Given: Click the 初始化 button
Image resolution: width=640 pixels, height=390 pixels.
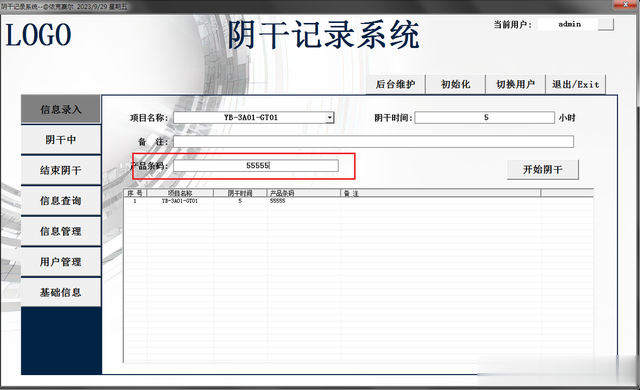Looking at the screenshot, I should point(456,84).
